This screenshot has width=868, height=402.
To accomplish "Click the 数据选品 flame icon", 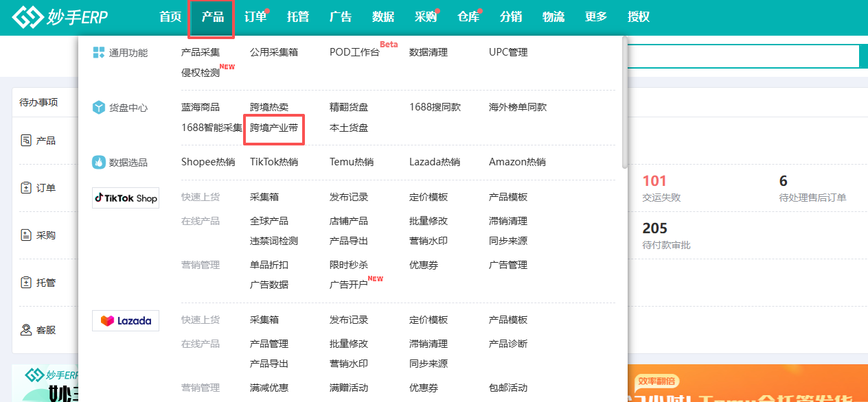I will pos(99,163).
